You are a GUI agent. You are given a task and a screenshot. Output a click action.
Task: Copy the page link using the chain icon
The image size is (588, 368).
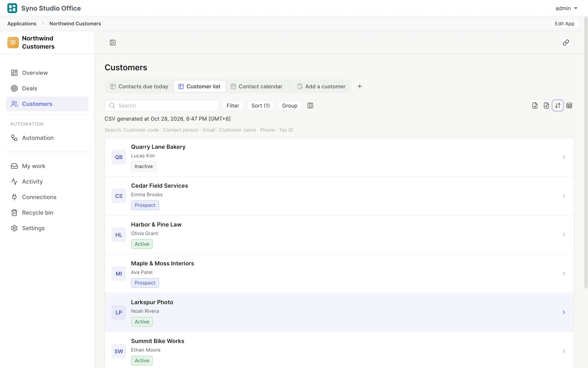click(x=566, y=43)
